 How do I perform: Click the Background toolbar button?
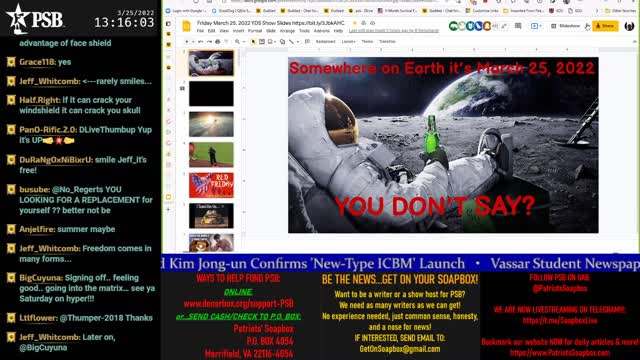[x=326, y=42]
